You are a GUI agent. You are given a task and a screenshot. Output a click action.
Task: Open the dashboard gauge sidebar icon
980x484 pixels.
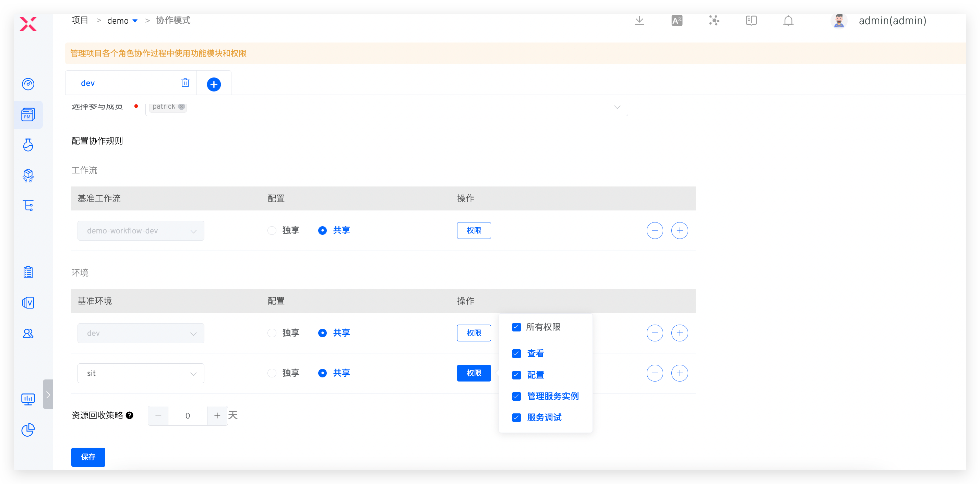(x=28, y=84)
